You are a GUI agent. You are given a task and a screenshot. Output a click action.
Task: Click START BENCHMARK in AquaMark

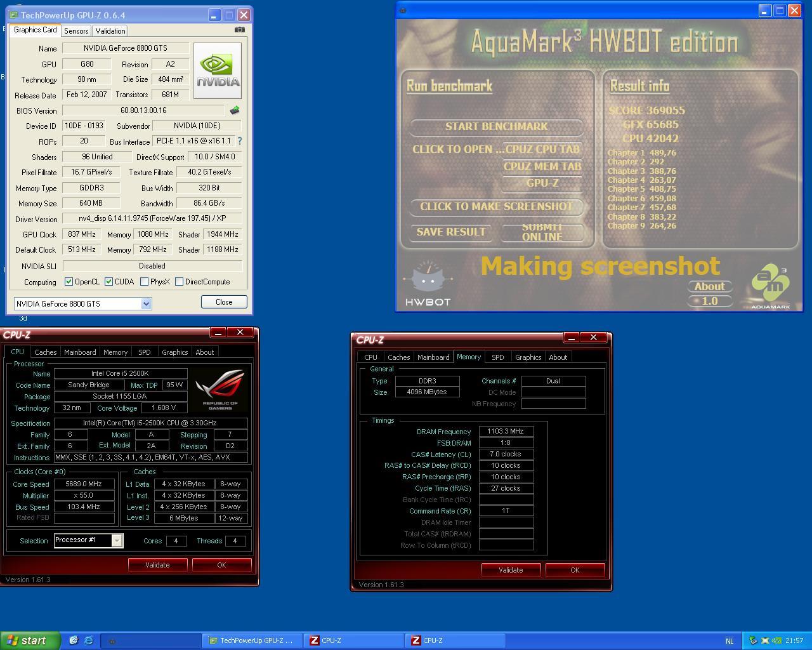pos(496,126)
